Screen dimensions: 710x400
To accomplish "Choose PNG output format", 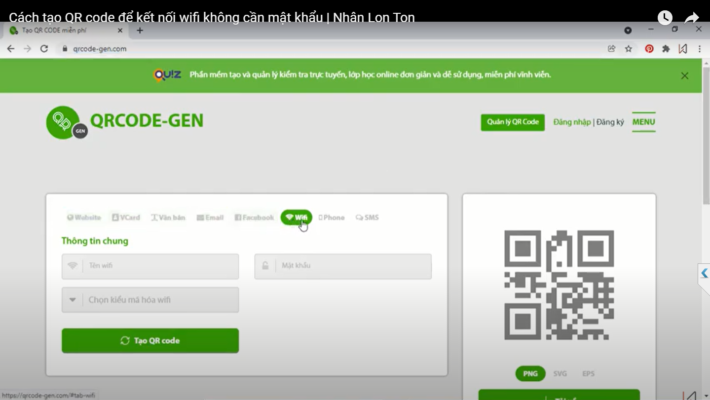I will point(530,374).
